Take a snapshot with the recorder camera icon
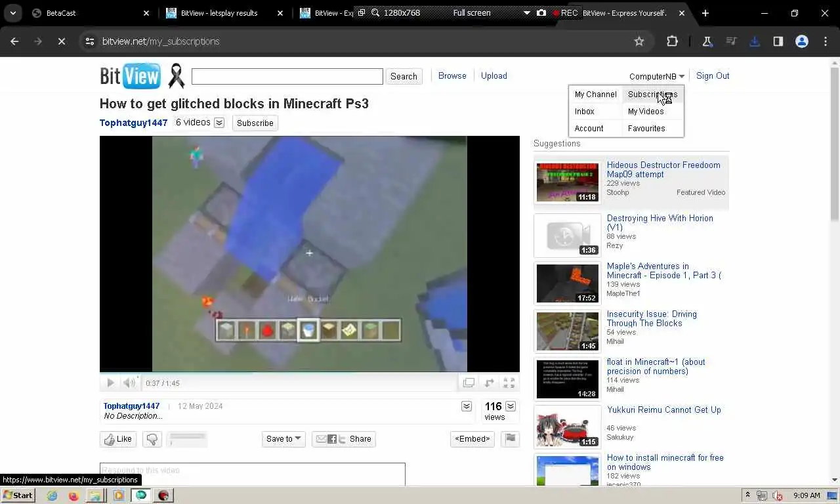The height and width of the screenshot is (504, 840). (x=541, y=12)
